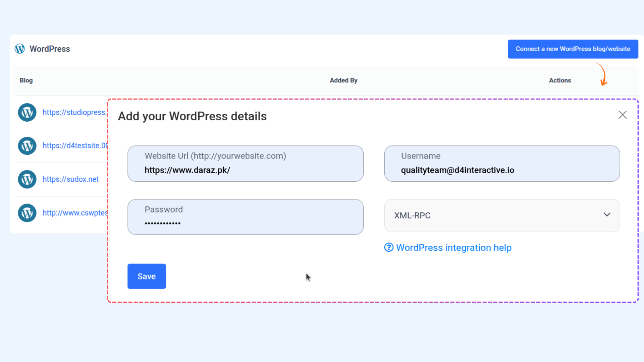Screen dimensions: 644x362
Task: Click the WordPress logo in the header
Action: 20,49
